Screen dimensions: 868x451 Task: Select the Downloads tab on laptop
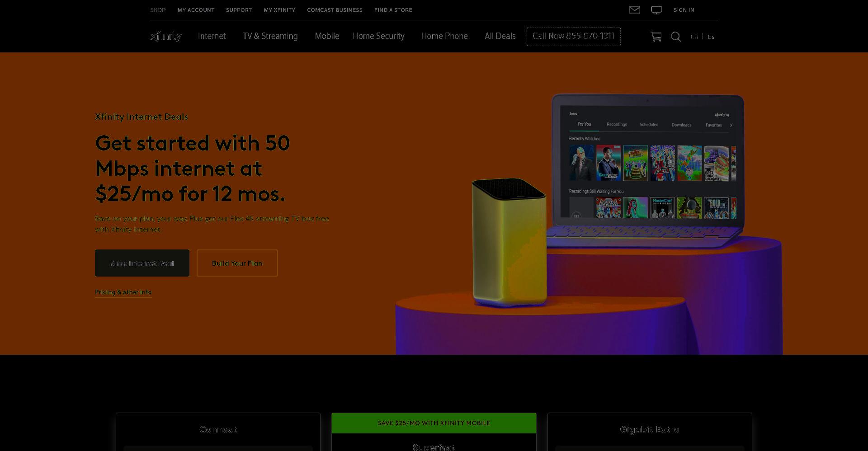coord(681,125)
